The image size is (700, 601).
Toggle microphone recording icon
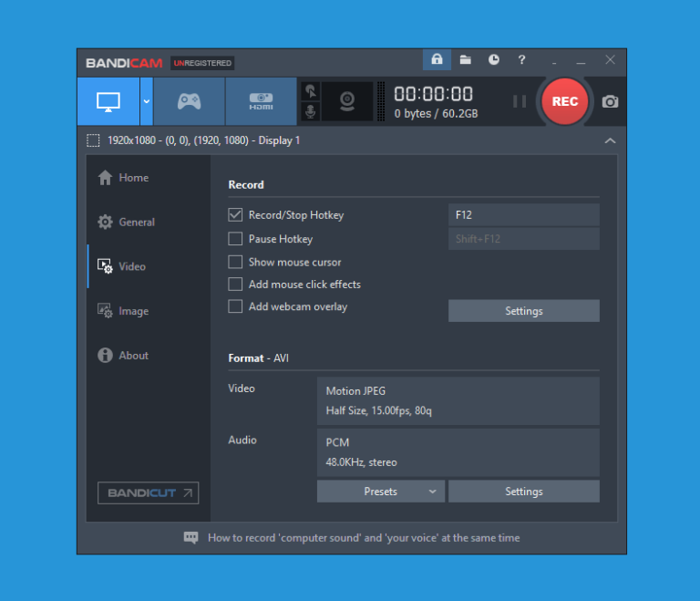pyautogui.click(x=311, y=111)
